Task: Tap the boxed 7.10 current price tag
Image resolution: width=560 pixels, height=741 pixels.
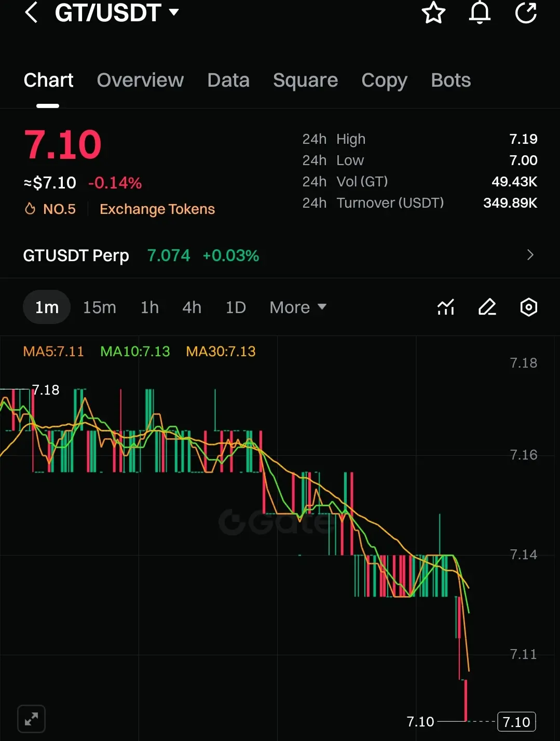Action: coord(516,722)
